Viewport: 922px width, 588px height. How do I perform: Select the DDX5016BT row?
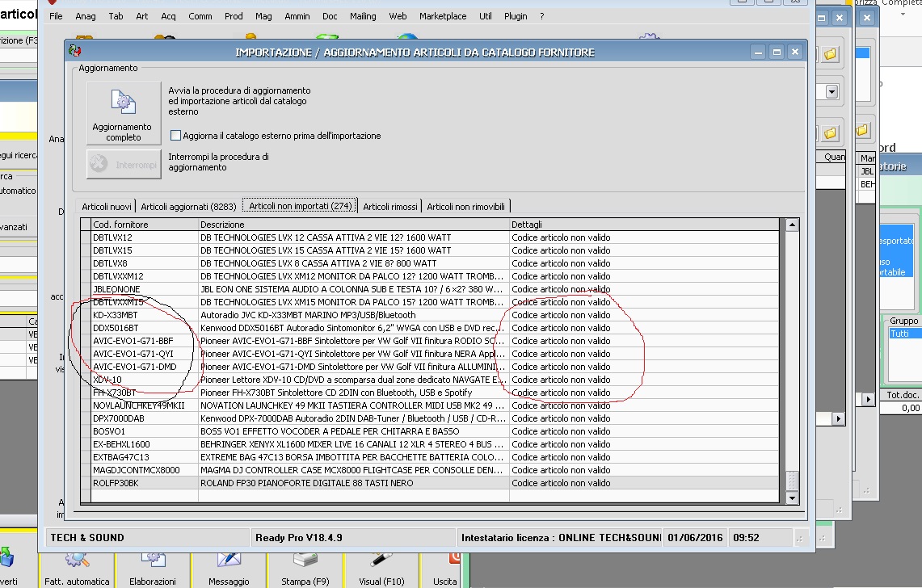[435, 328]
